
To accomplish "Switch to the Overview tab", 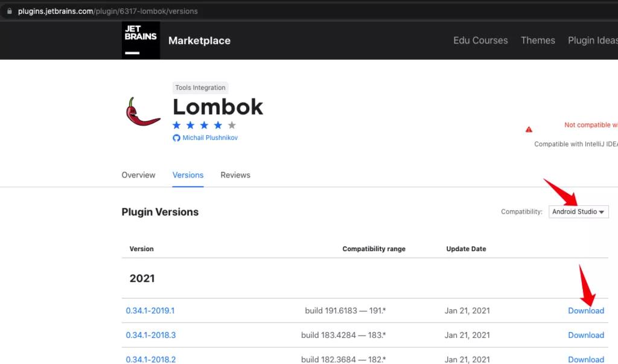I will pyautogui.click(x=138, y=174).
